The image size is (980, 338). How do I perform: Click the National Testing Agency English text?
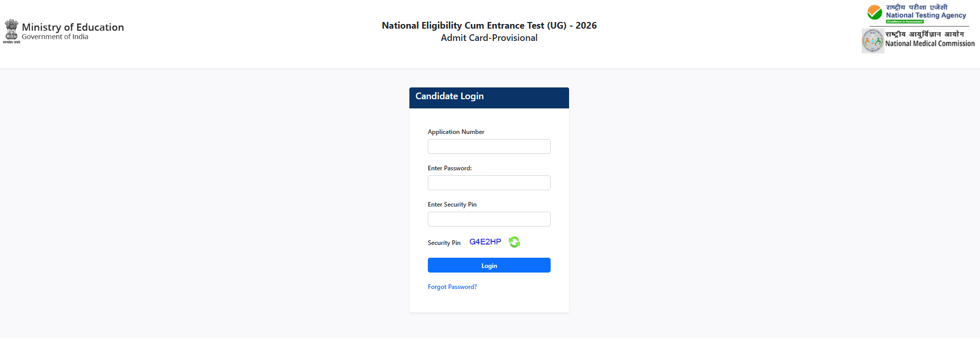926,15
